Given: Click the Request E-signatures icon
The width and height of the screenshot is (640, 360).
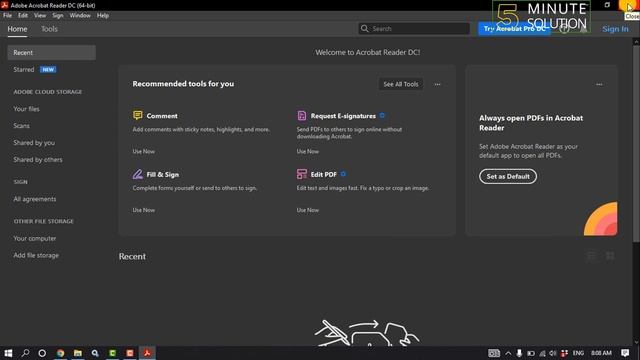Looking at the screenshot, I should point(302,116).
